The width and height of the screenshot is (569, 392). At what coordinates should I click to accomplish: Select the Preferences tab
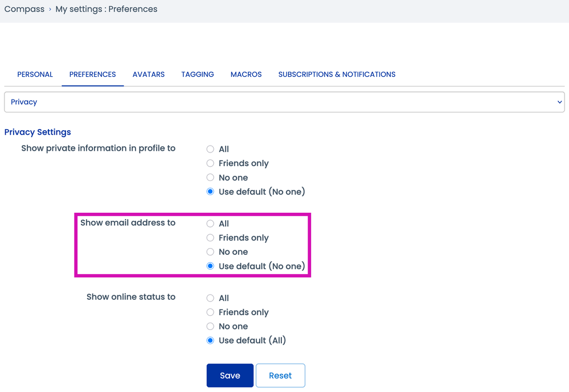click(92, 75)
